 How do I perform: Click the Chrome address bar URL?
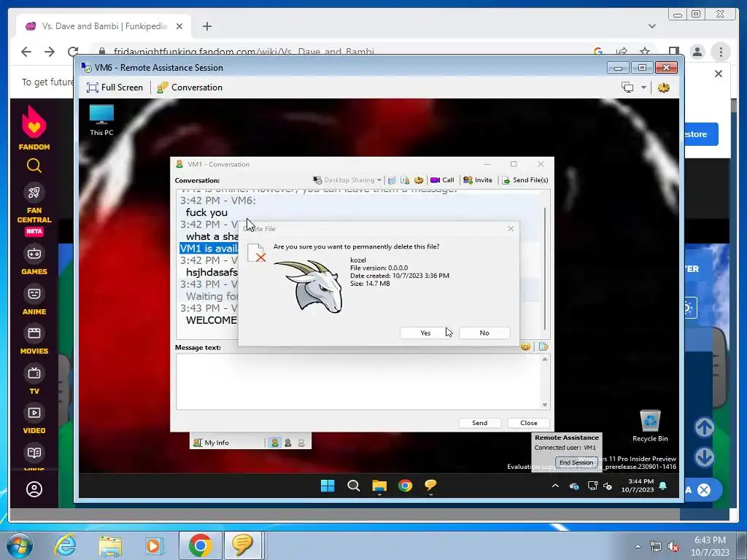[x=244, y=52]
